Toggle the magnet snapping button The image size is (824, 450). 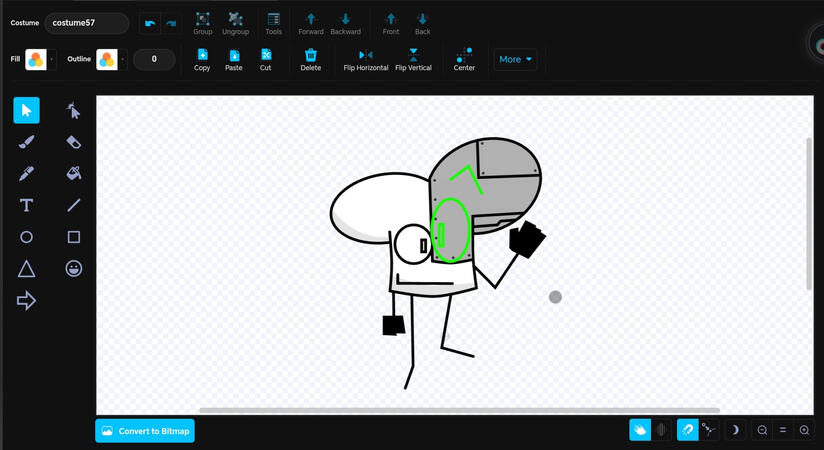pos(687,430)
